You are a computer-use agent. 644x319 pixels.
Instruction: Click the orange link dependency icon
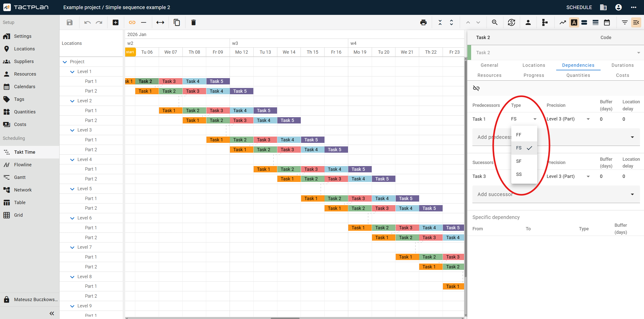(132, 22)
